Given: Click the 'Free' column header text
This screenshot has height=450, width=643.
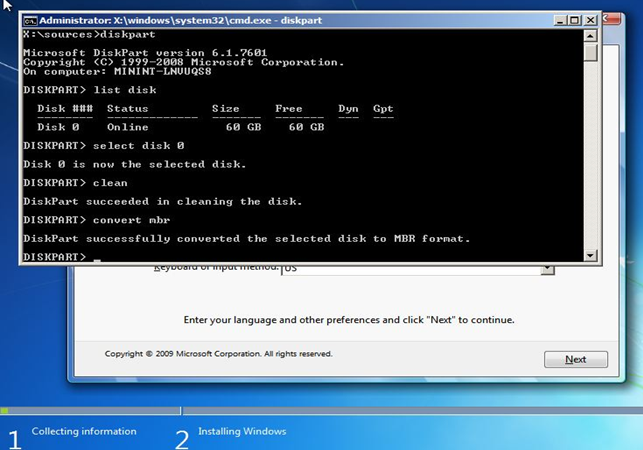Looking at the screenshot, I should pos(289,109).
